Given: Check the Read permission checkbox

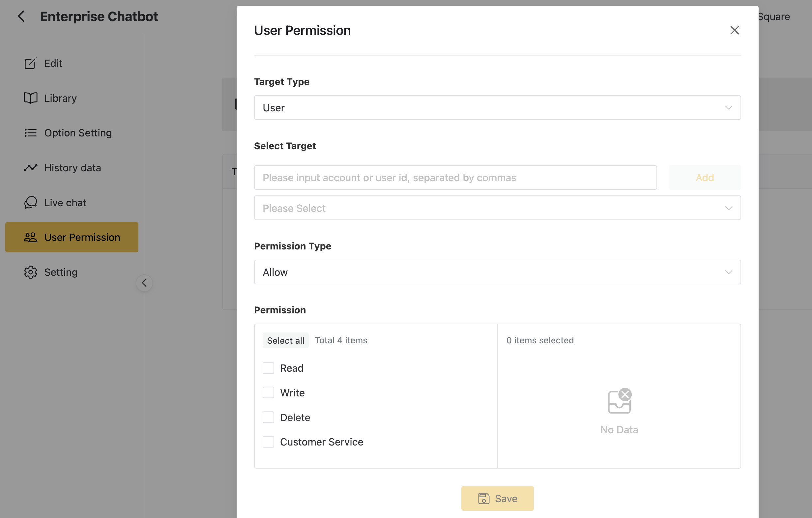Looking at the screenshot, I should click(x=269, y=368).
